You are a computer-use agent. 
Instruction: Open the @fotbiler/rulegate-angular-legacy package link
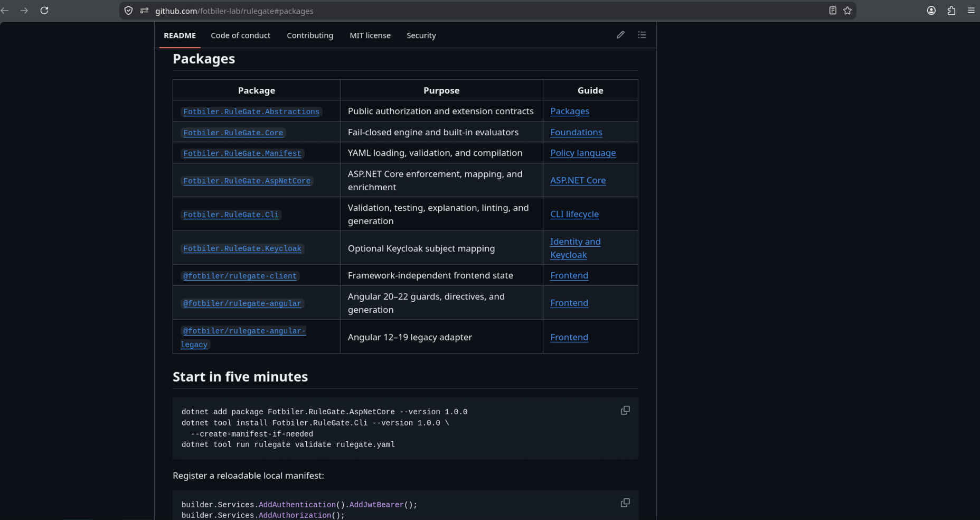click(243, 338)
